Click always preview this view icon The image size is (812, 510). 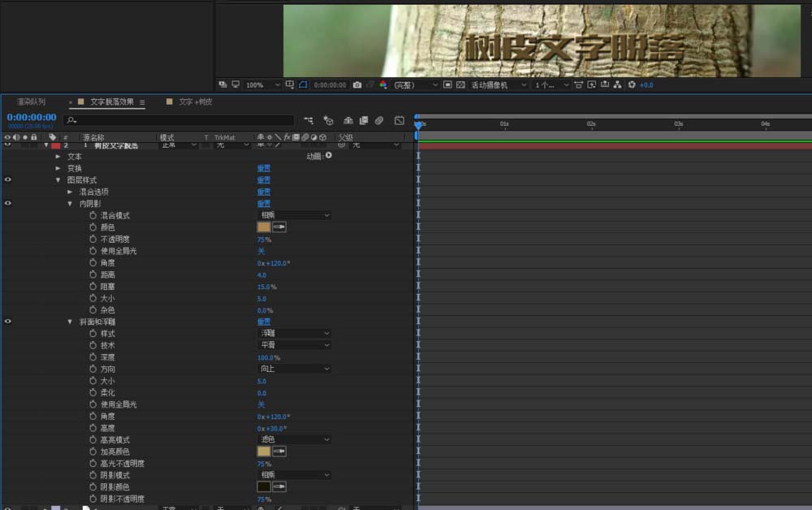(222, 84)
